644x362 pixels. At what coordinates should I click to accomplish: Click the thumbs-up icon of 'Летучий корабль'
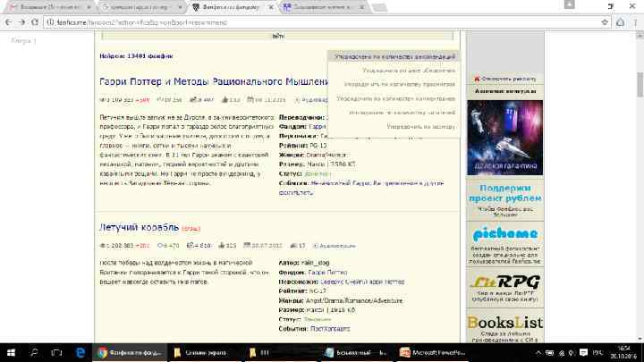tap(222, 246)
